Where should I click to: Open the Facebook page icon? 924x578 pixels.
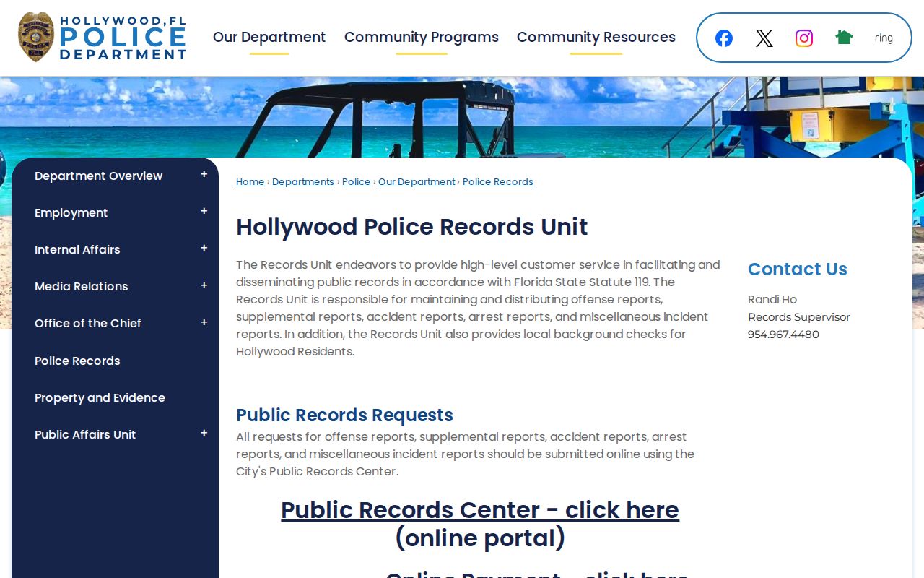pyautogui.click(x=724, y=38)
